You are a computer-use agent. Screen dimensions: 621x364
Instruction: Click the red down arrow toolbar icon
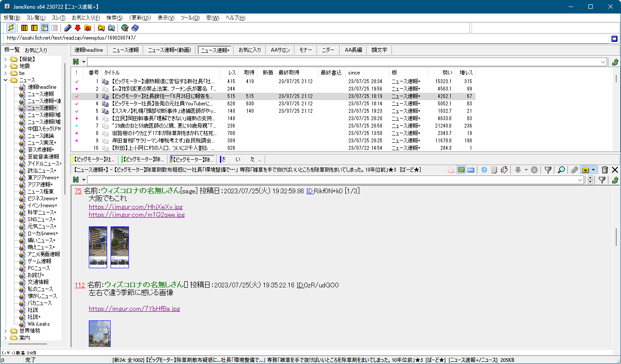(x=78, y=28)
